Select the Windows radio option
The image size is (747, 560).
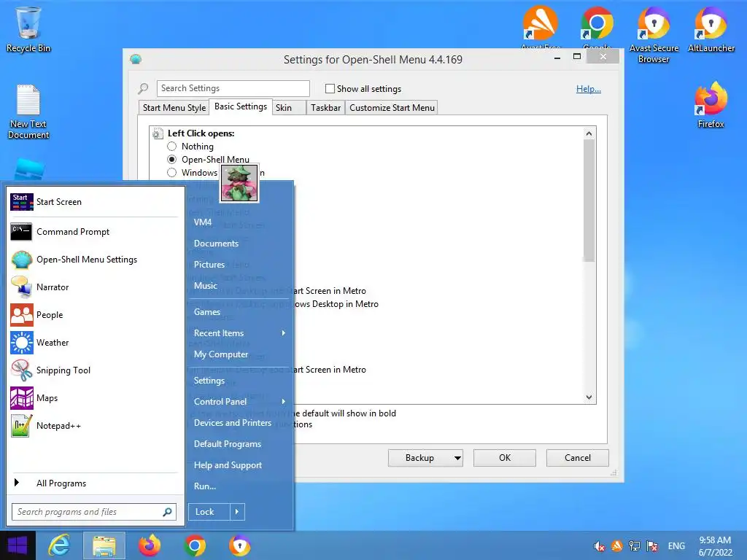(x=172, y=172)
